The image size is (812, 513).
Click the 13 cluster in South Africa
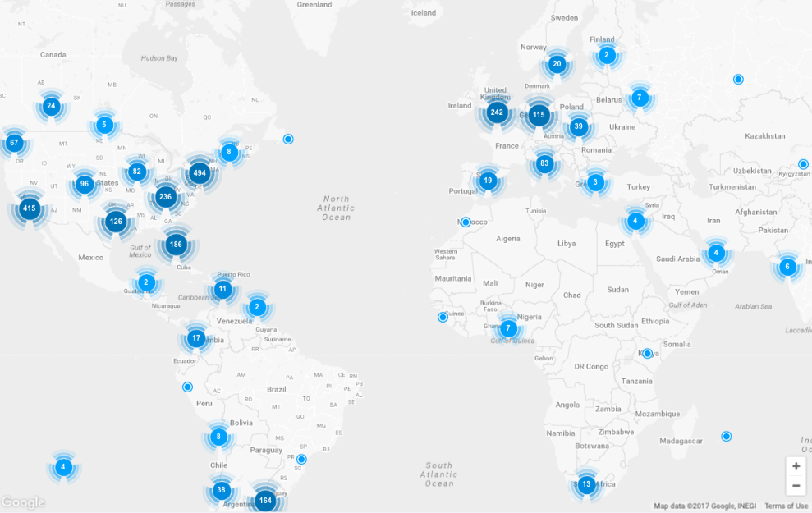pyautogui.click(x=585, y=484)
